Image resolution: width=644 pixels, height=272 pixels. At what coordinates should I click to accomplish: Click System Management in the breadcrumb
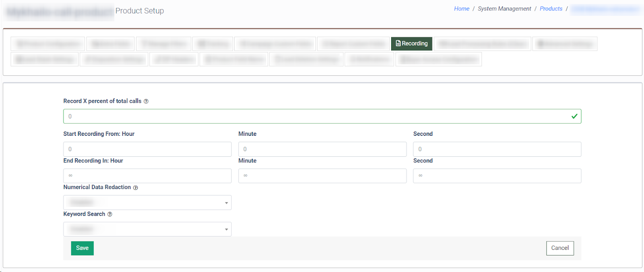pos(504,9)
